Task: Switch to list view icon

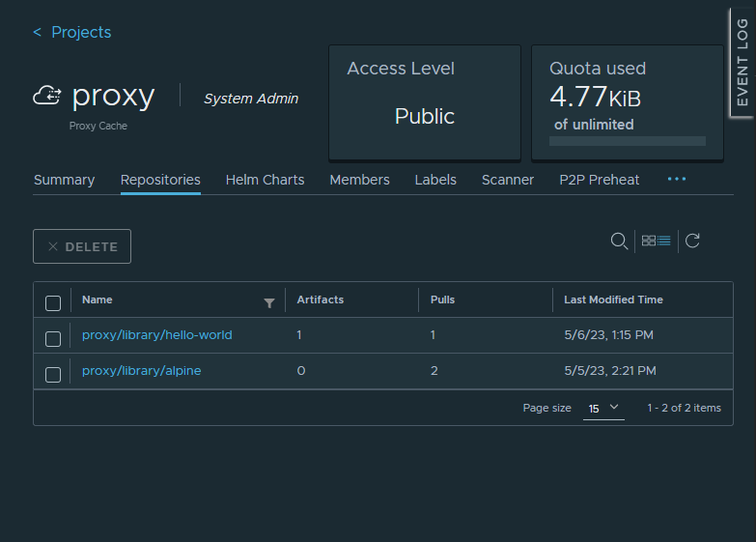Action: point(664,242)
